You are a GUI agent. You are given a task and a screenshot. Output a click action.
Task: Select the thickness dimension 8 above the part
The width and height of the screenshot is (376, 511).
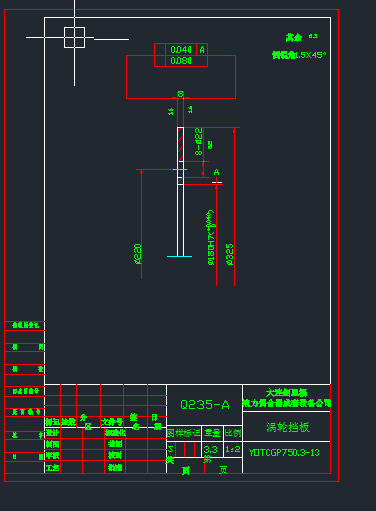click(x=180, y=94)
